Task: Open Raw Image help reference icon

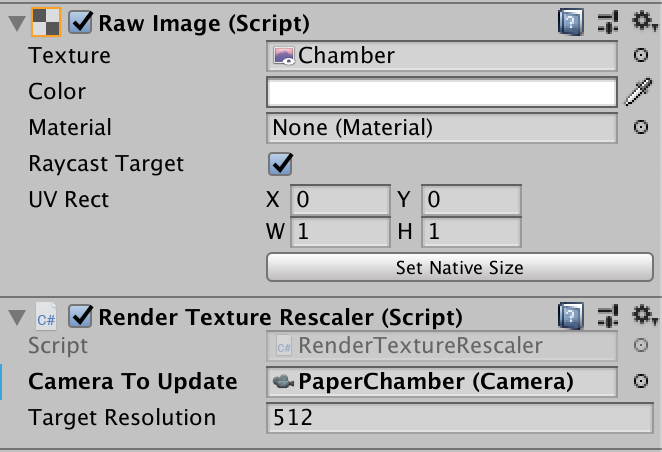Action: tap(570, 21)
